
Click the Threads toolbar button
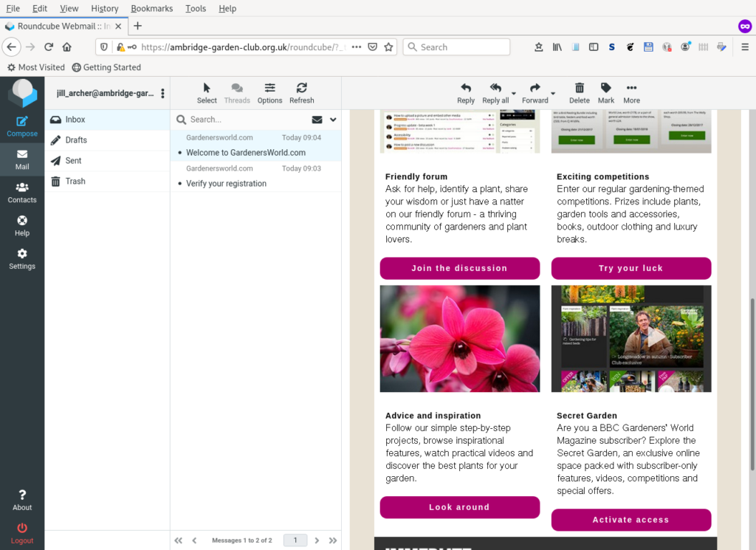(237, 93)
